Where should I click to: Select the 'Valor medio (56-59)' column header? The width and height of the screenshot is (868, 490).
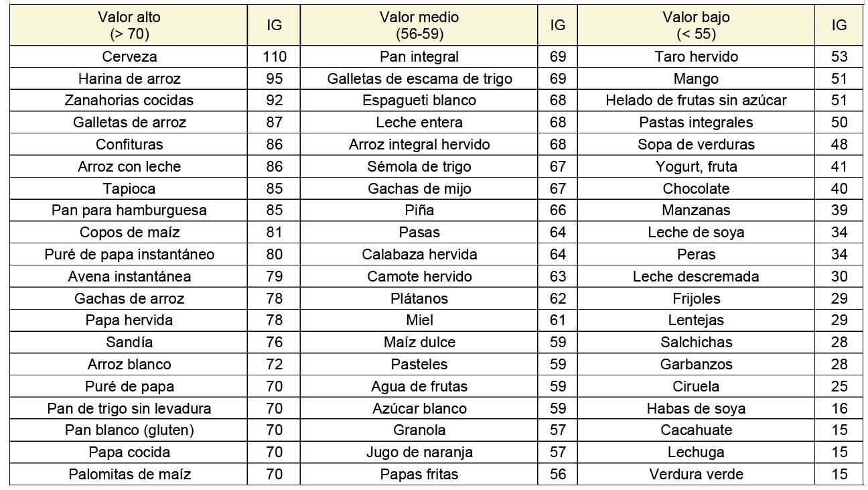tap(419, 25)
